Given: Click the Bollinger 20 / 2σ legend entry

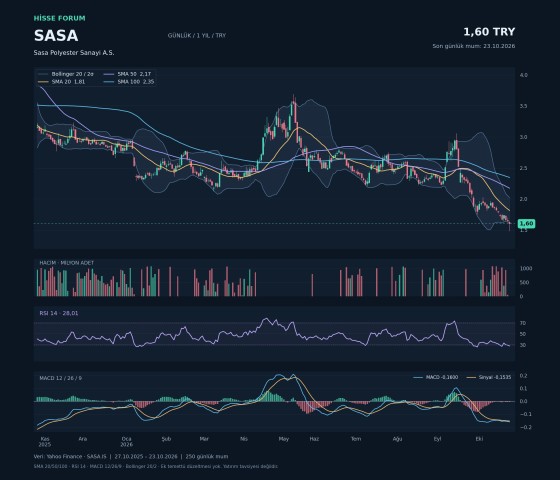Looking at the screenshot, I should pos(66,74).
